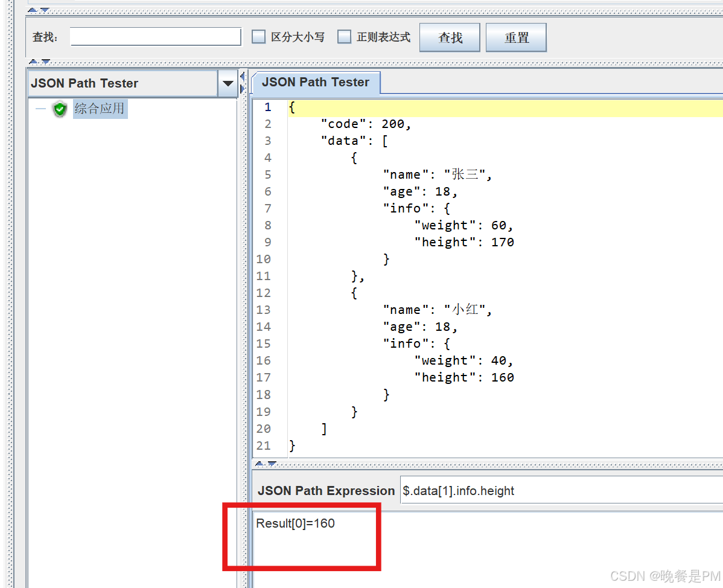Click the "weight": 60 line
This screenshot has width=723, height=588.
point(463,226)
